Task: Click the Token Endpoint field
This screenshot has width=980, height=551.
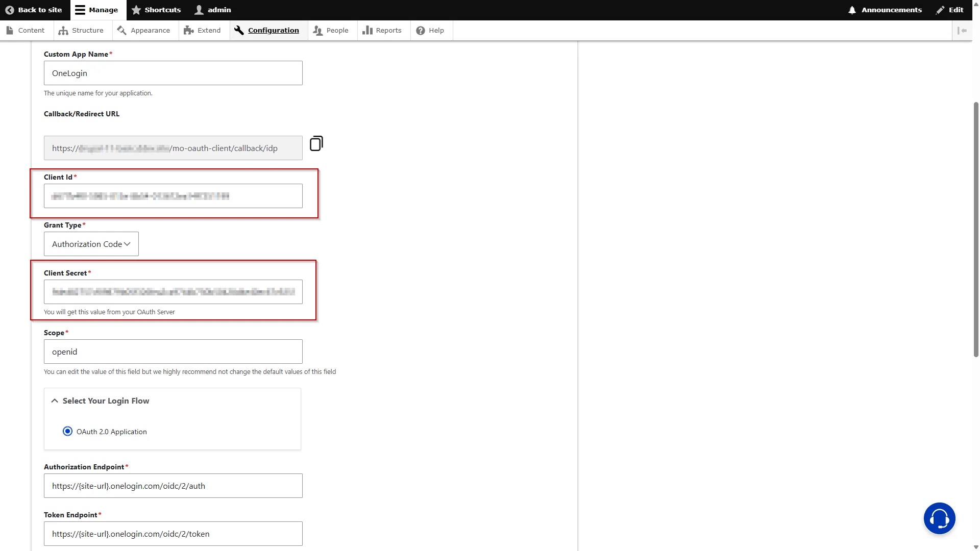Action: (x=173, y=534)
